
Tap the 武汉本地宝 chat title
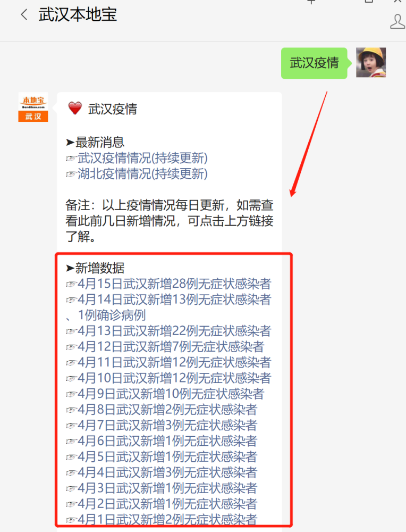pyautogui.click(x=78, y=14)
